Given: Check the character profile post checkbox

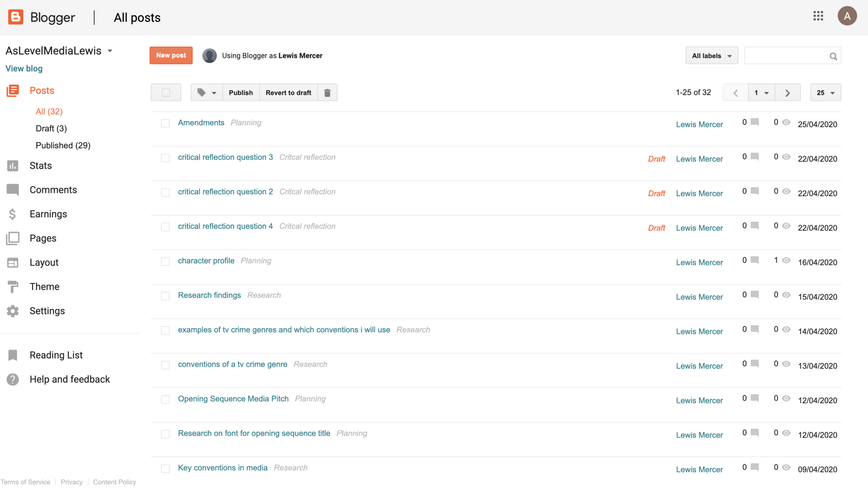Looking at the screenshot, I should click(165, 262).
